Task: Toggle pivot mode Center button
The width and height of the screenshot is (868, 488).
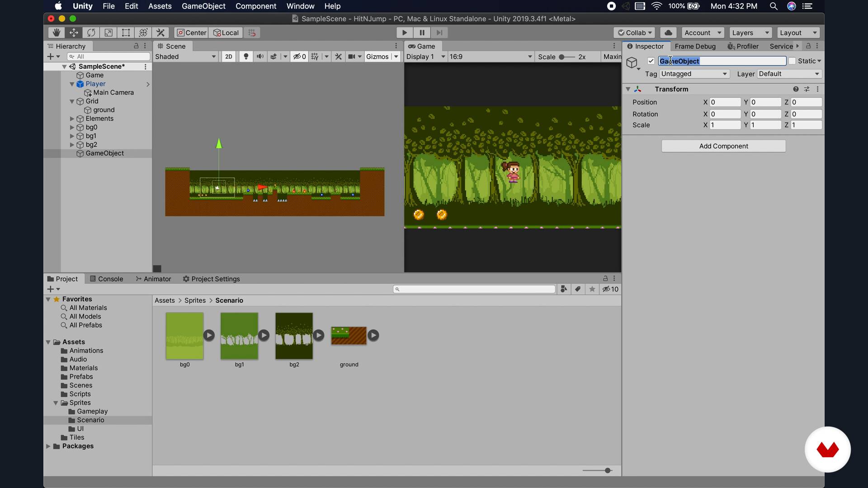Action: pos(191,33)
